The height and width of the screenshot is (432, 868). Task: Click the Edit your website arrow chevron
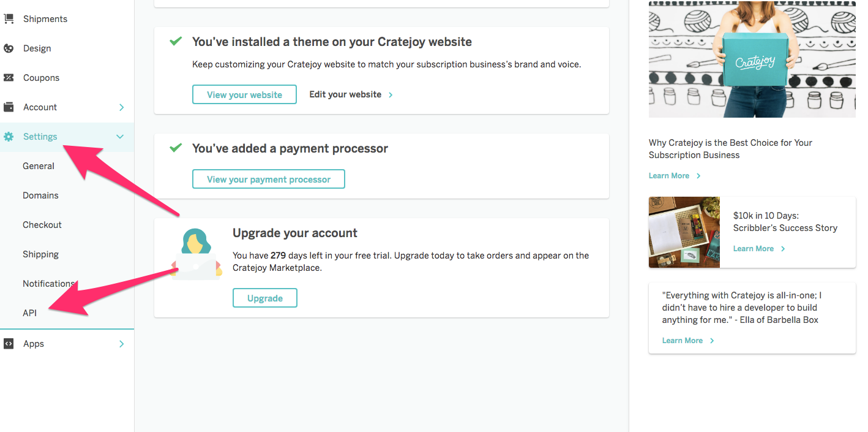(x=391, y=95)
